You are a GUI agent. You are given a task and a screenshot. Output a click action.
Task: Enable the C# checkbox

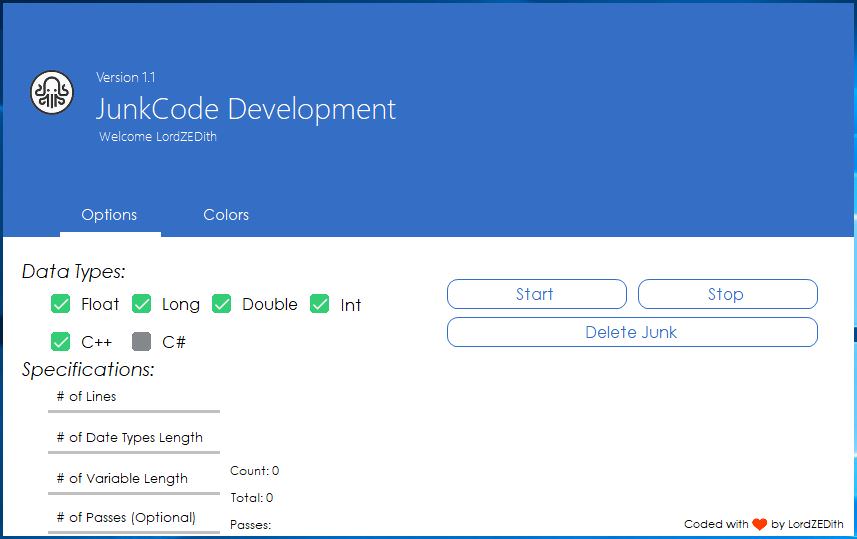142,342
